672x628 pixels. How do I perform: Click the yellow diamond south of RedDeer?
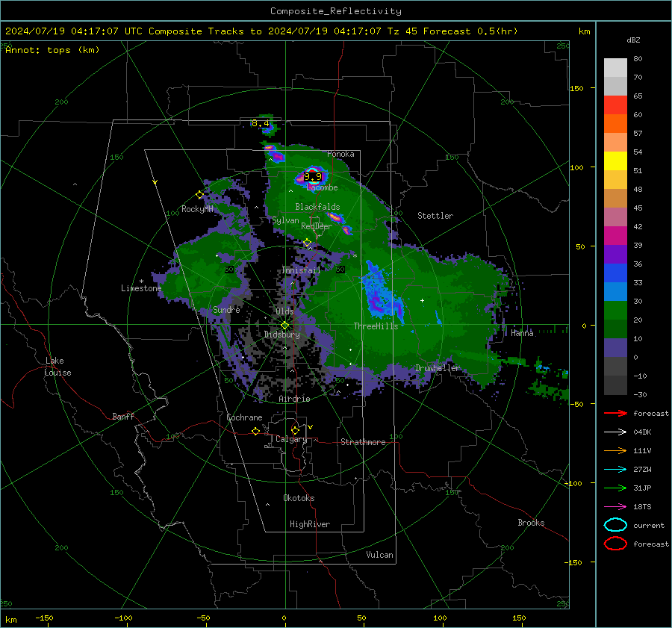[307, 243]
